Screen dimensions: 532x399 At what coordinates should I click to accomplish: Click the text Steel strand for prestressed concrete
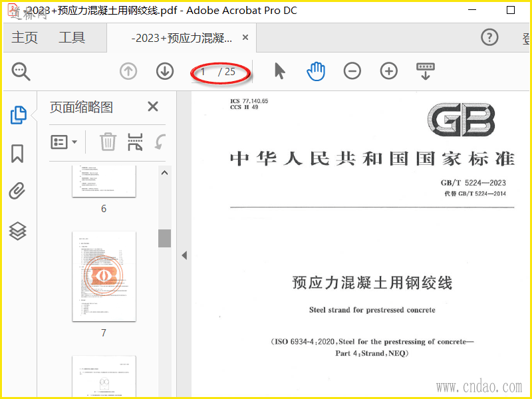click(x=372, y=310)
